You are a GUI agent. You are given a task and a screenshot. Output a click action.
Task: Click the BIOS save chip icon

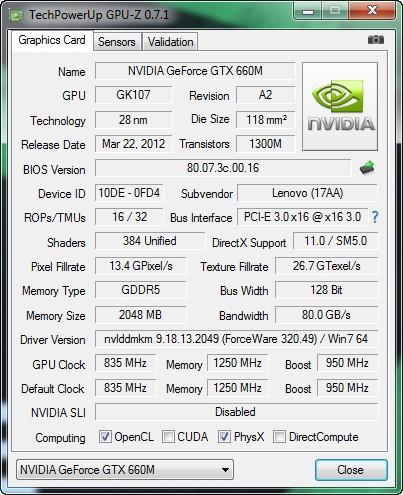pos(367,167)
